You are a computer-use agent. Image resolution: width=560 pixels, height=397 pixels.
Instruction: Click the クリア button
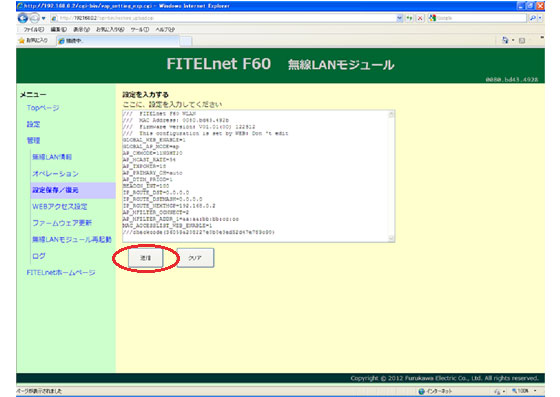[195, 258]
